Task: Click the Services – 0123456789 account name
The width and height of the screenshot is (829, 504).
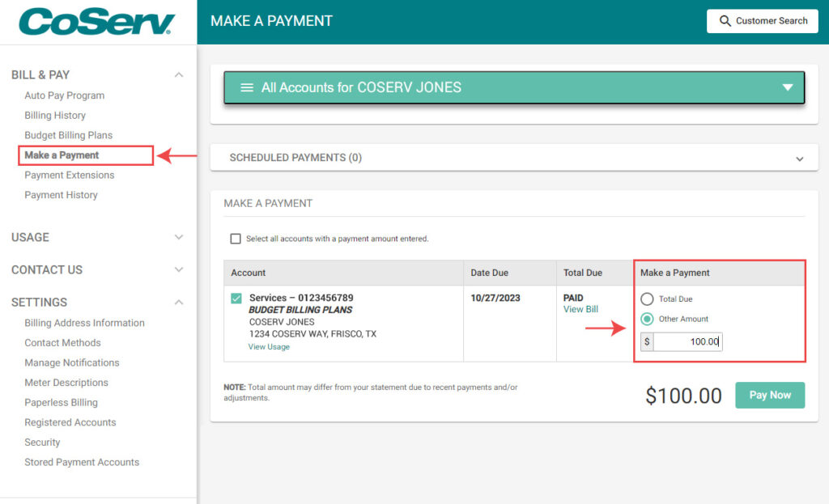Action: pos(301,298)
